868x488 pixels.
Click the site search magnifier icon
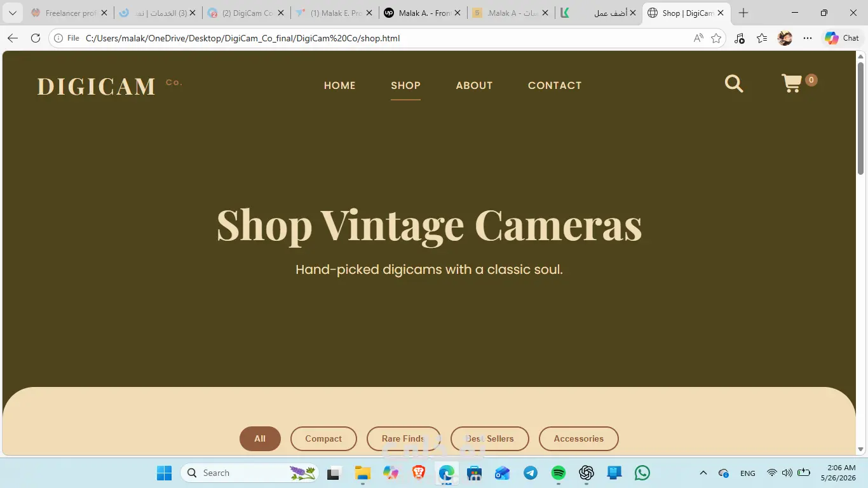pos(734,84)
